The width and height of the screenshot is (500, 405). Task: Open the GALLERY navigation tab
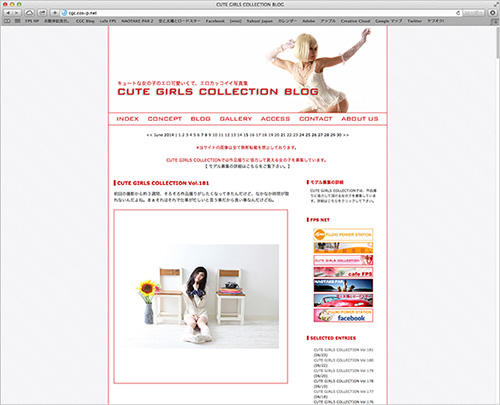236,119
